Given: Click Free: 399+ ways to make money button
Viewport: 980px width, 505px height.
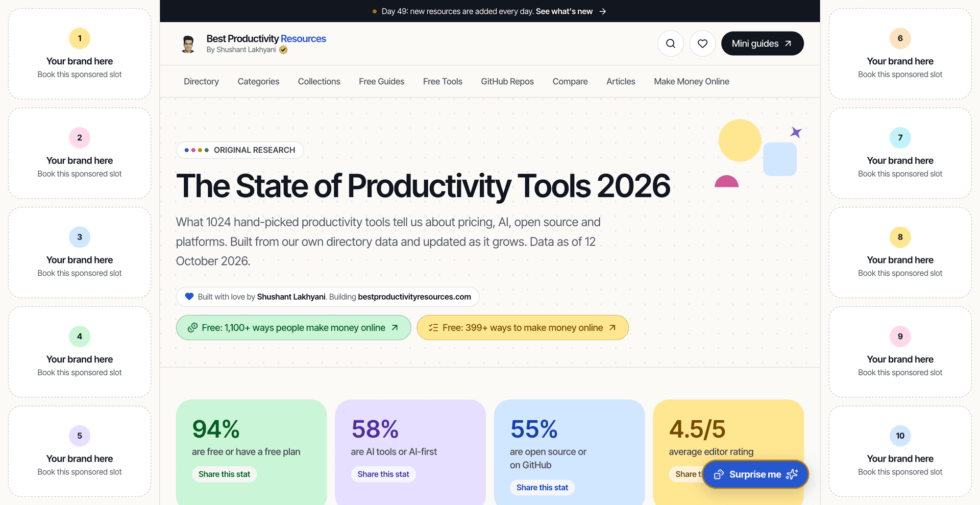Looking at the screenshot, I should click(523, 327).
